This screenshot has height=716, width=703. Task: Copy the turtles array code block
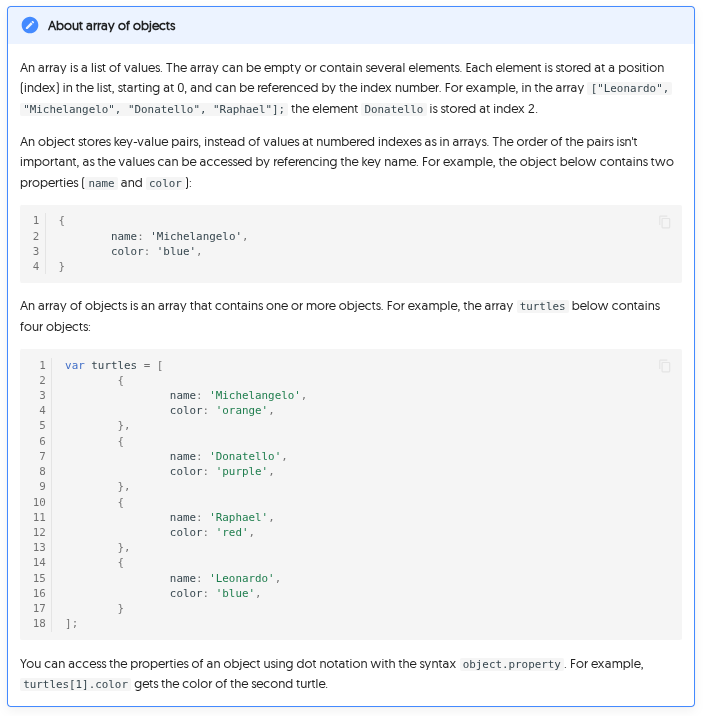665,366
